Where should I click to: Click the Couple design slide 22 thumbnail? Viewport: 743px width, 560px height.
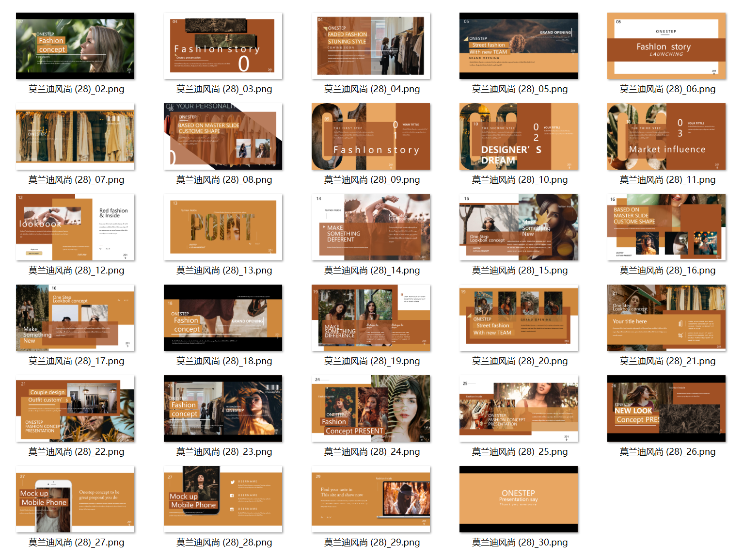coord(75,408)
